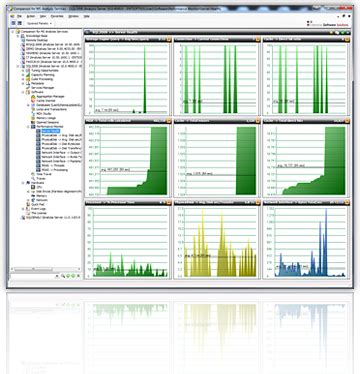Collapse the Software tree node
The width and height of the screenshot is (360, 374).
(x=23, y=92)
